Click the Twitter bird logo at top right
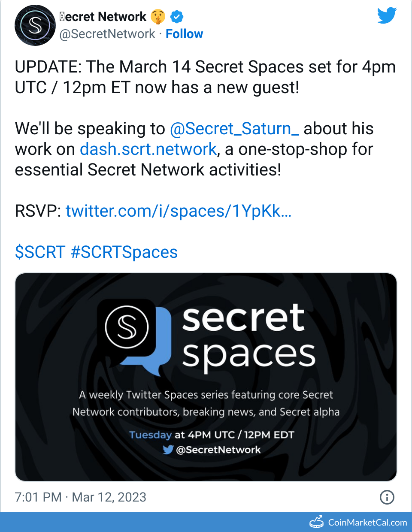The height and width of the screenshot is (532, 412). 387,16
